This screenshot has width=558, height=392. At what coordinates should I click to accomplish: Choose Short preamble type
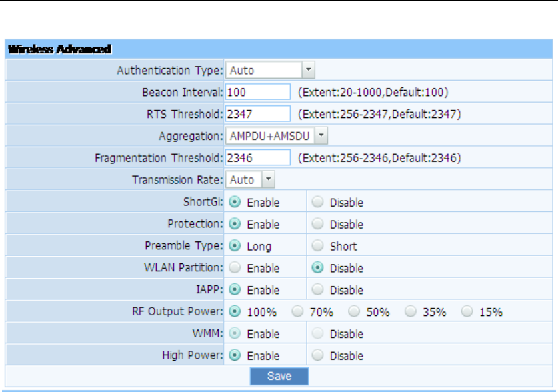coord(317,246)
